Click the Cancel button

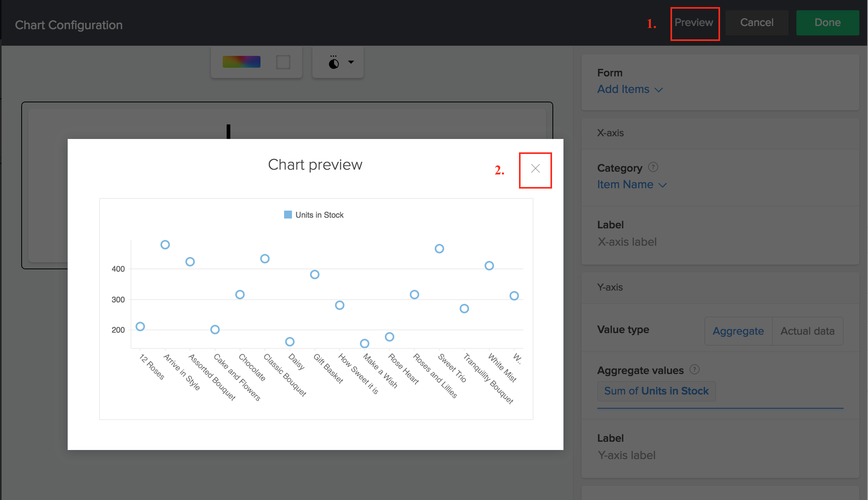click(757, 23)
